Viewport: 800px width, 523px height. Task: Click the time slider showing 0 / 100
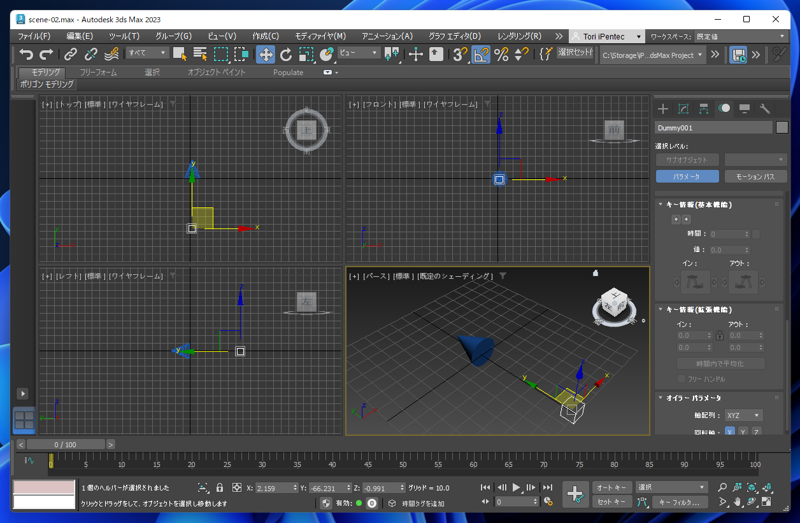coord(65,444)
